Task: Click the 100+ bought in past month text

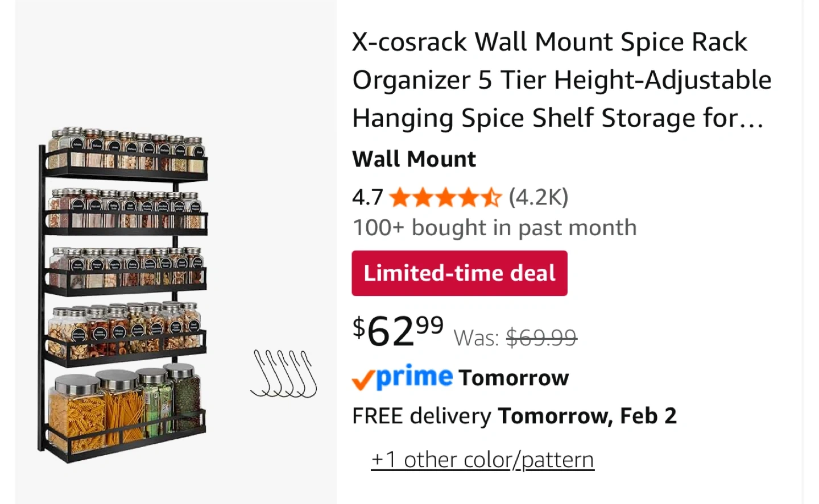Action: coord(494,228)
